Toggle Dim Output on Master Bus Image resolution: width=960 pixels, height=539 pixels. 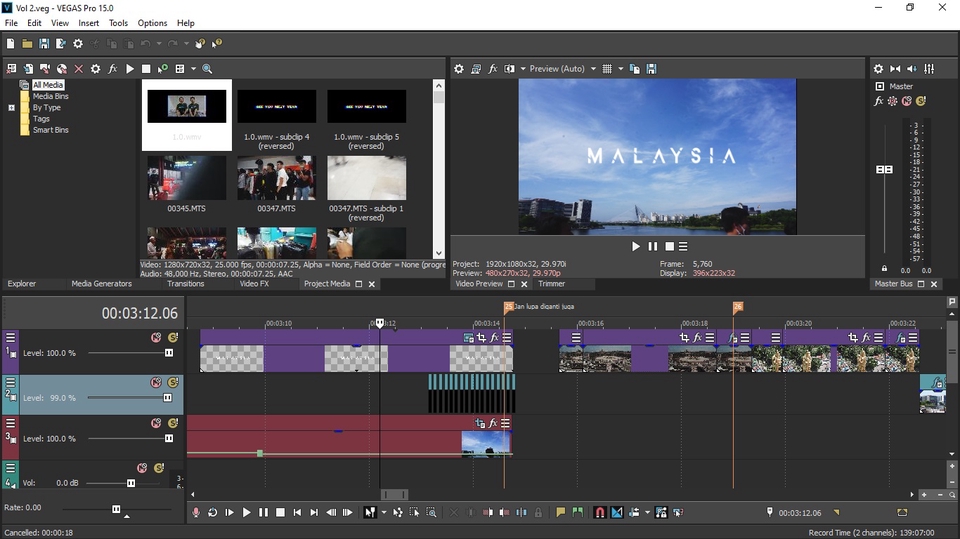coord(912,69)
